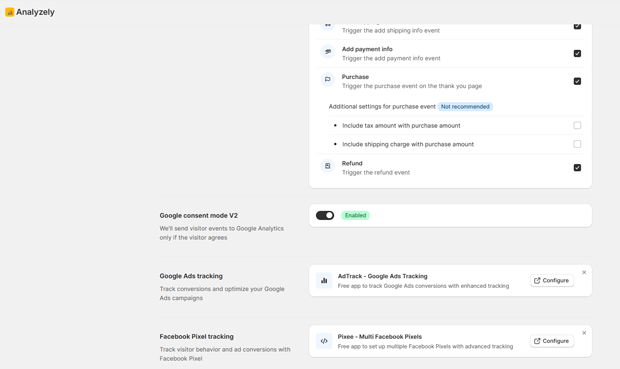620x369 pixels.
Task: Click Trigger the add shipping info event
Action: (391, 30)
